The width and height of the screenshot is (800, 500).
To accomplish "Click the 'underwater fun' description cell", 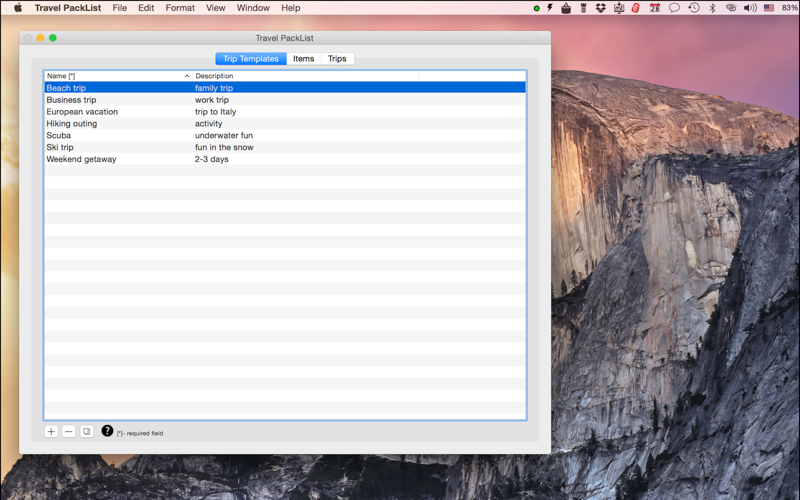I will (x=224, y=135).
